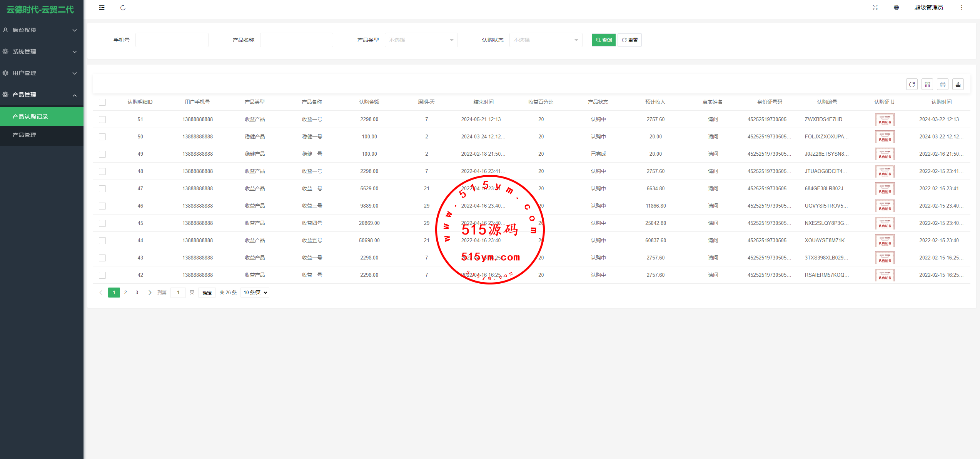Check the row with ID 51
The image size is (980, 459).
[102, 120]
